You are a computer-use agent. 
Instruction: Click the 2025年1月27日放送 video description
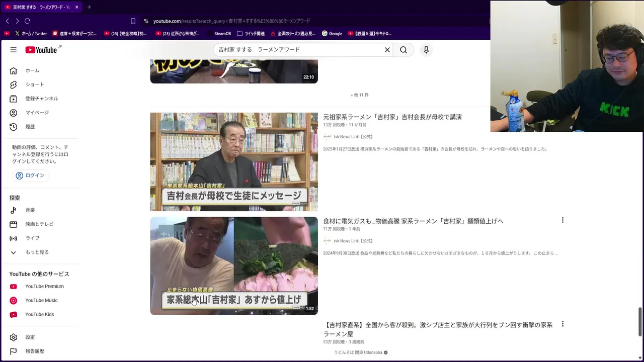(435, 149)
